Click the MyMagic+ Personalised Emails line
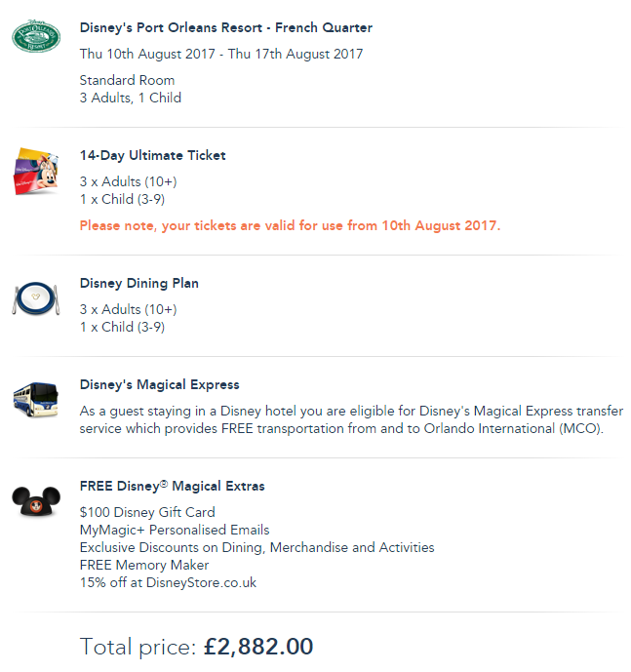This screenshot has width=631, height=672. (174, 530)
